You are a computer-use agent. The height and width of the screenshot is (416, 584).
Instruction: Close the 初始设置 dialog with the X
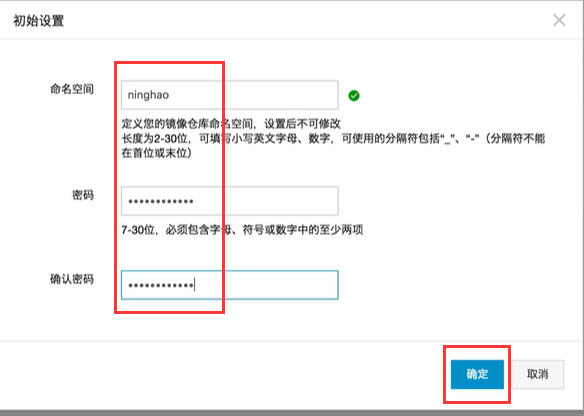click(x=559, y=20)
